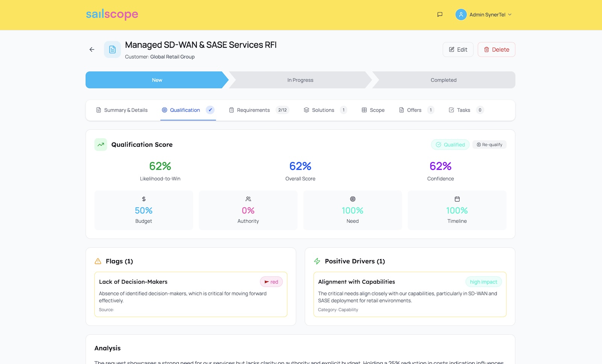Click the Need target icon
602x364 pixels.
coord(353,199)
